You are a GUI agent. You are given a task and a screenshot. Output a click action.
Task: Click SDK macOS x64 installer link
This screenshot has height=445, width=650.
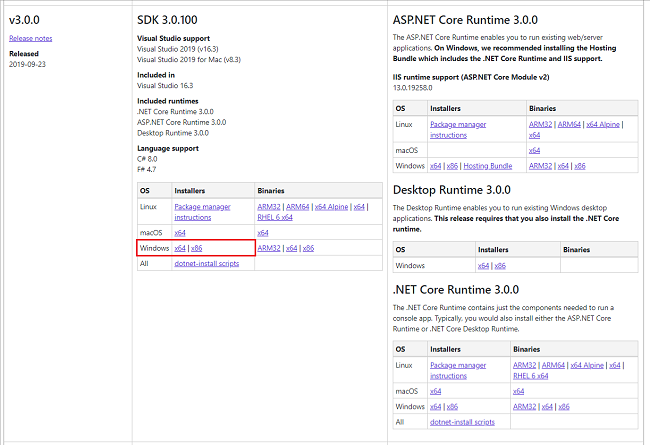click(180, 232)
